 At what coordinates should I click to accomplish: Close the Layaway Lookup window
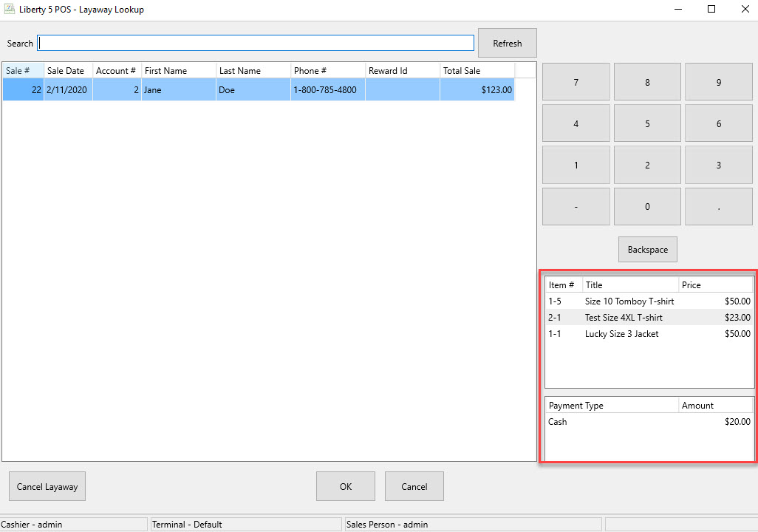pyautogui.click(x=745, y=9)
